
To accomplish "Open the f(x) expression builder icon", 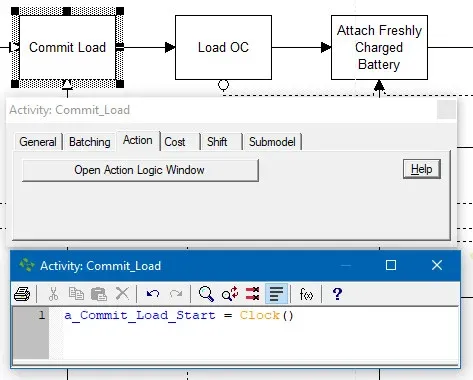I will coord(306,294).
